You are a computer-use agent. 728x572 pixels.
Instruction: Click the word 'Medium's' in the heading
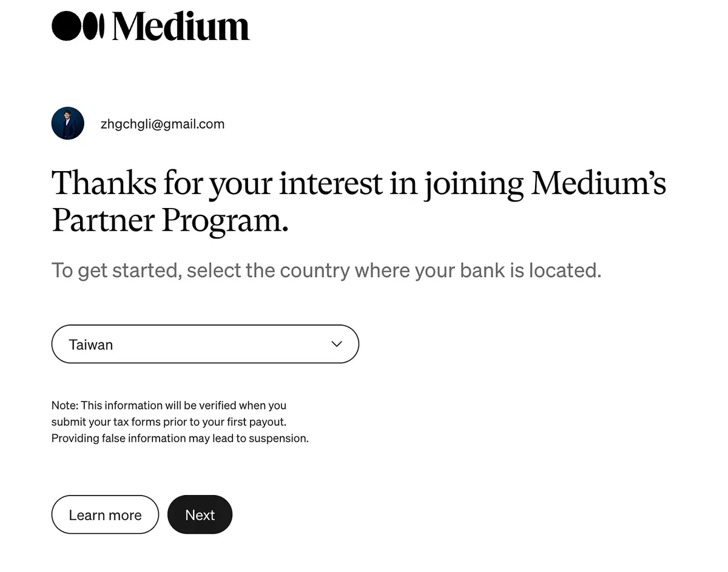(x=598, y=183)
